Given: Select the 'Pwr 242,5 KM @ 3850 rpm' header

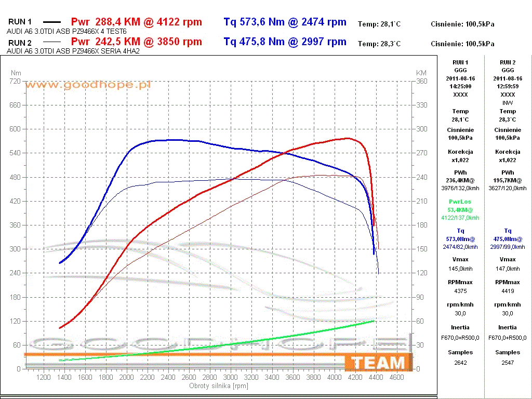Looking at the screenshot, I should (137, 42).
